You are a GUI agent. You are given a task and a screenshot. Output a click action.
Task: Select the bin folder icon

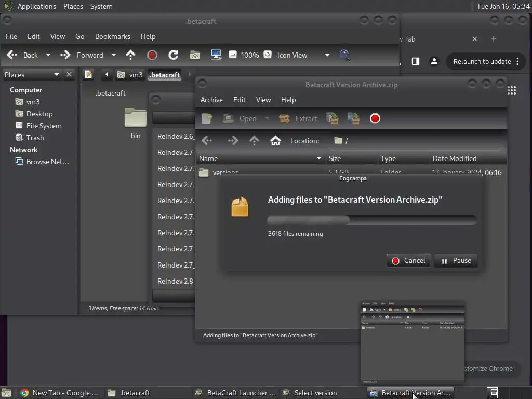point(136,117)
